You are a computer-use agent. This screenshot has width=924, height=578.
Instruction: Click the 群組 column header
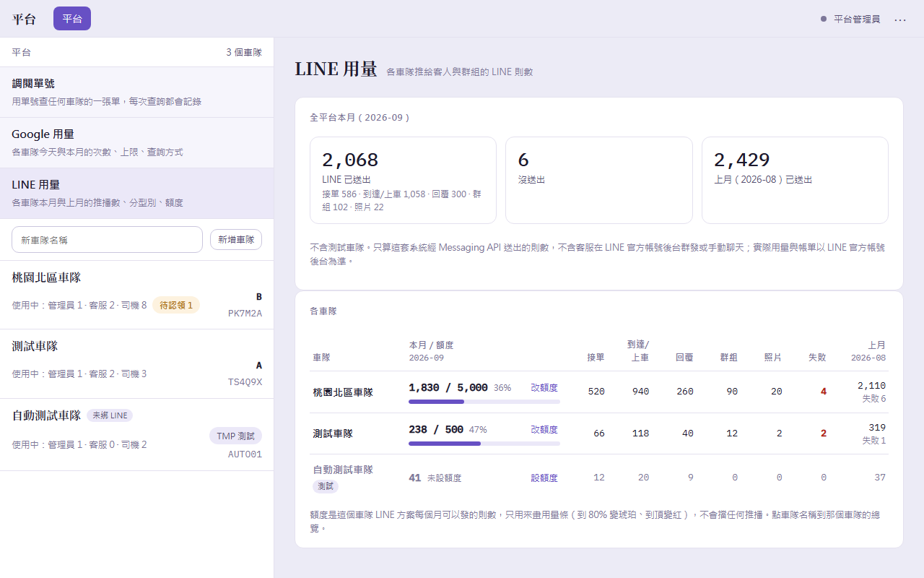point(729,358)
